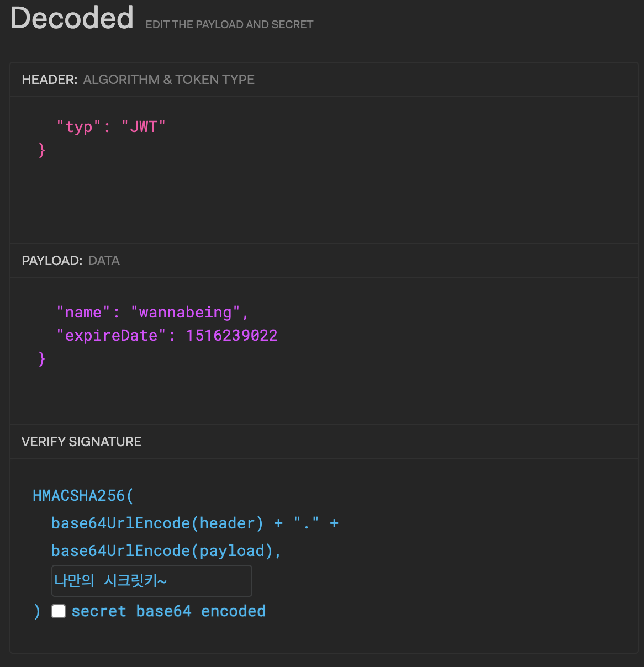
Task: Click the "ALGORITHM & TOKEN TYPE" label
Action: coord(169,80)
